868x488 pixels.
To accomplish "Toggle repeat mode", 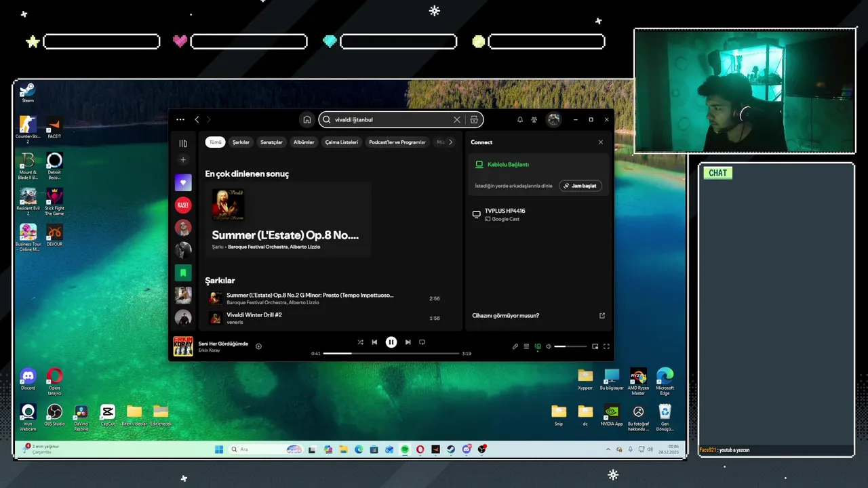I will (x=422, y=342).
